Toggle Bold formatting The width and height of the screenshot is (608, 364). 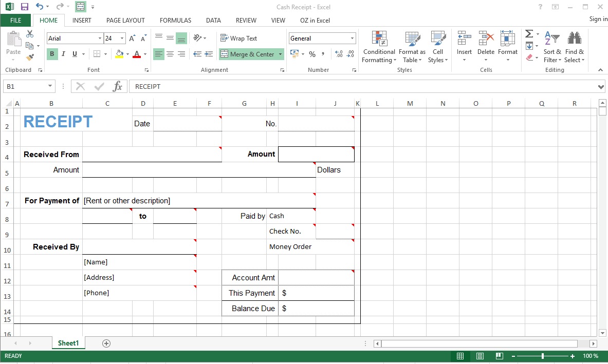point(51,53)
